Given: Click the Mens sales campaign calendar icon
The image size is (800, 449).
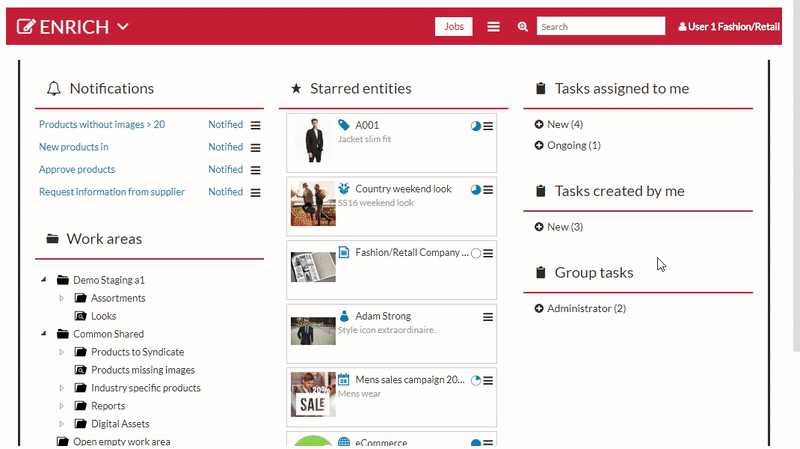Looking at the screenshot, I should 344,380.
